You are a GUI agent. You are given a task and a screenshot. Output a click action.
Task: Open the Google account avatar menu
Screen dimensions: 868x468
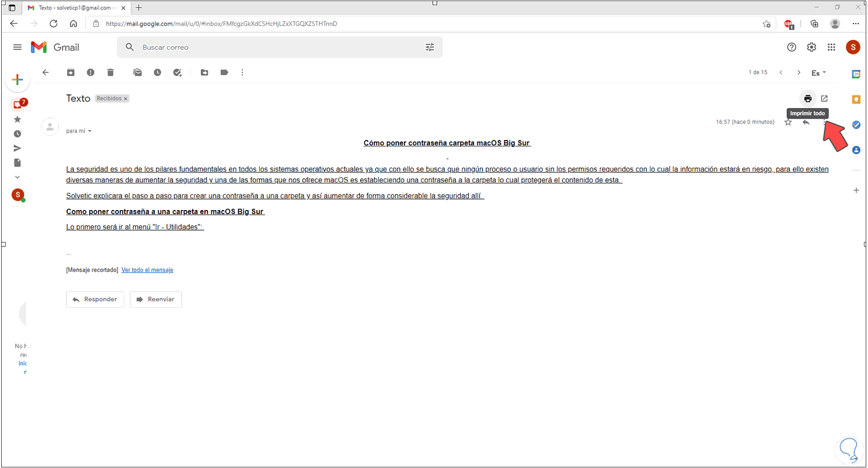[853, 47]
